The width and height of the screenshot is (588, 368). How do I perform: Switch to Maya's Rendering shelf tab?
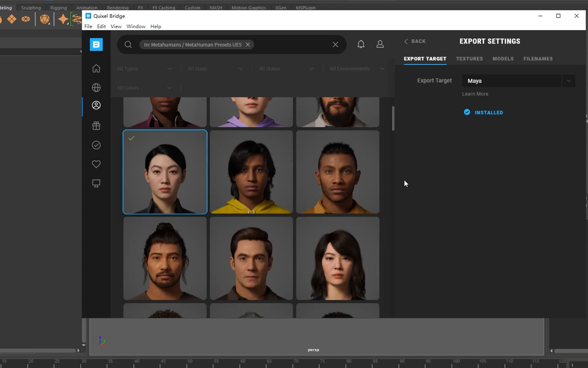tap(118, 8)
